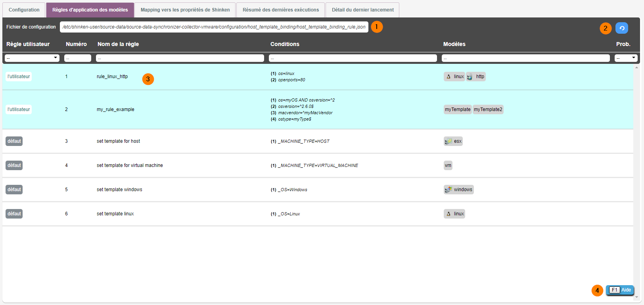The image size is (644, 305).
Task: Click the blue reload configuration icon
Action: [621, 28]
